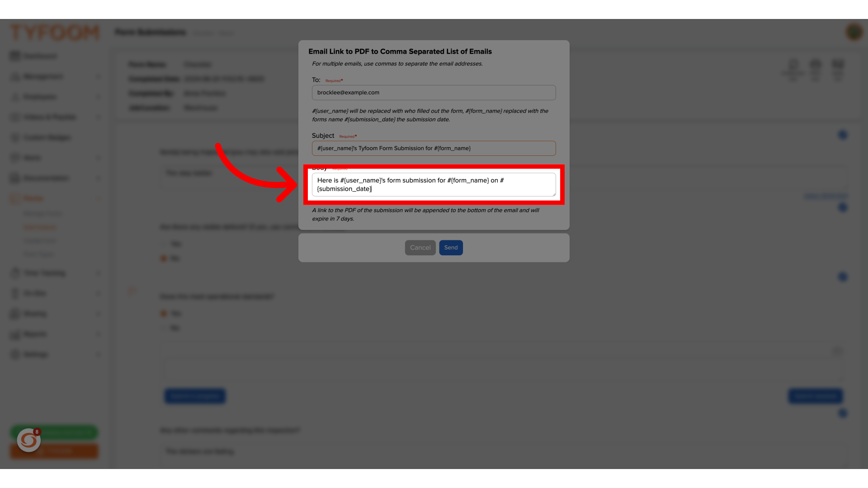The height and width of the screenshot is (488, 868).
Task: Open Dashboard icon in the sidebar
Action: point(15,56)
